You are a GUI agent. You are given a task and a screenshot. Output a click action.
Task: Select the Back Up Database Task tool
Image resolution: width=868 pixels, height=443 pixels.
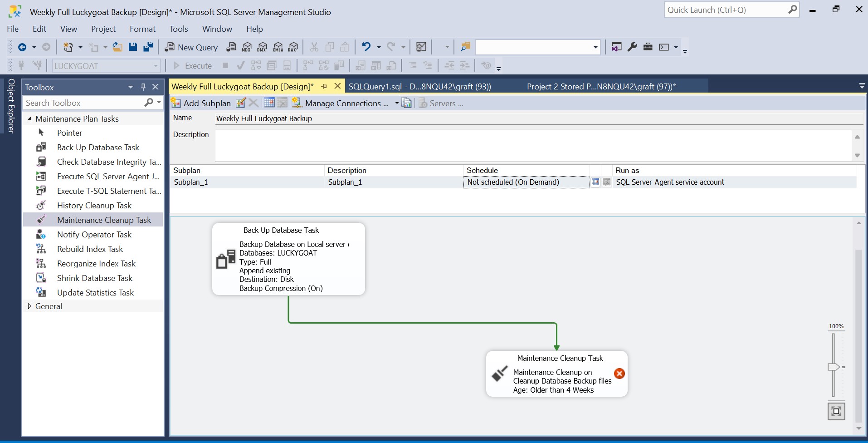point(98,148)
